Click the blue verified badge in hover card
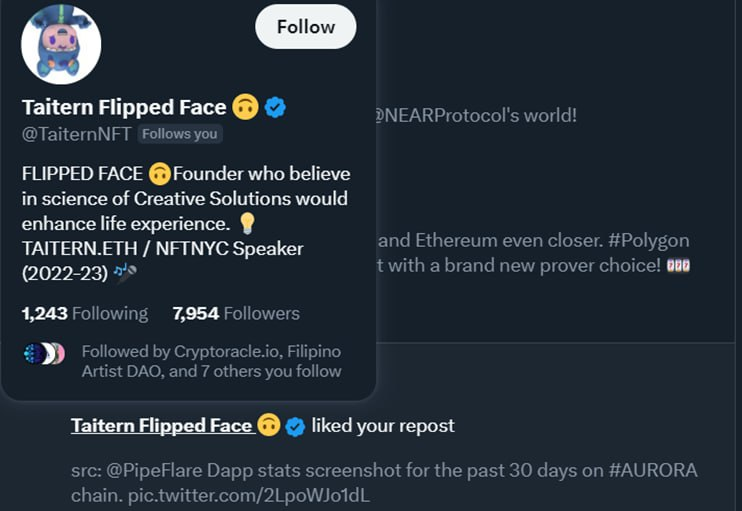 tap(275, 107)
